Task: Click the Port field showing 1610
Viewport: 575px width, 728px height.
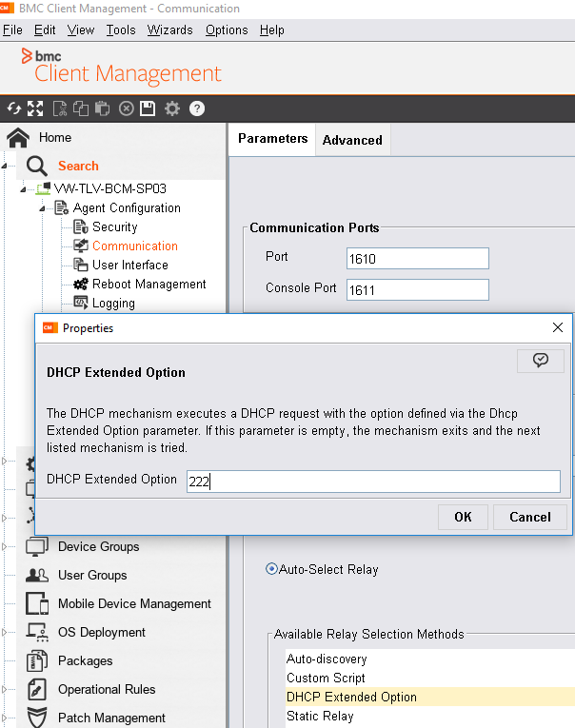Action: (418, 259)
